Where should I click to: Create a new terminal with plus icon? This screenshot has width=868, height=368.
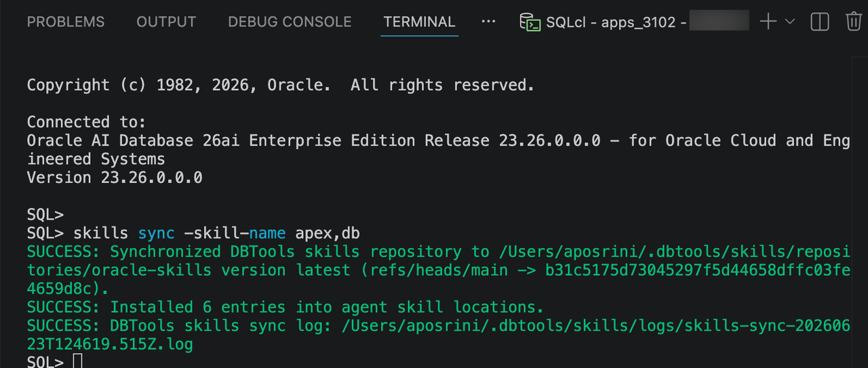(x=768, y=22)
